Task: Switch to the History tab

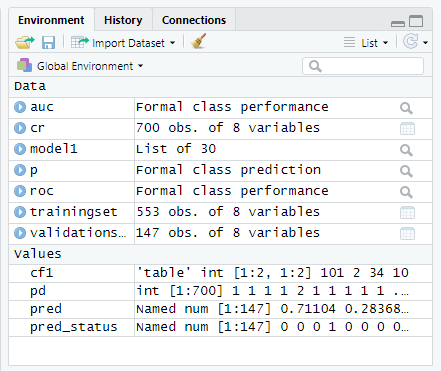Action: click(x=123, y=20)
